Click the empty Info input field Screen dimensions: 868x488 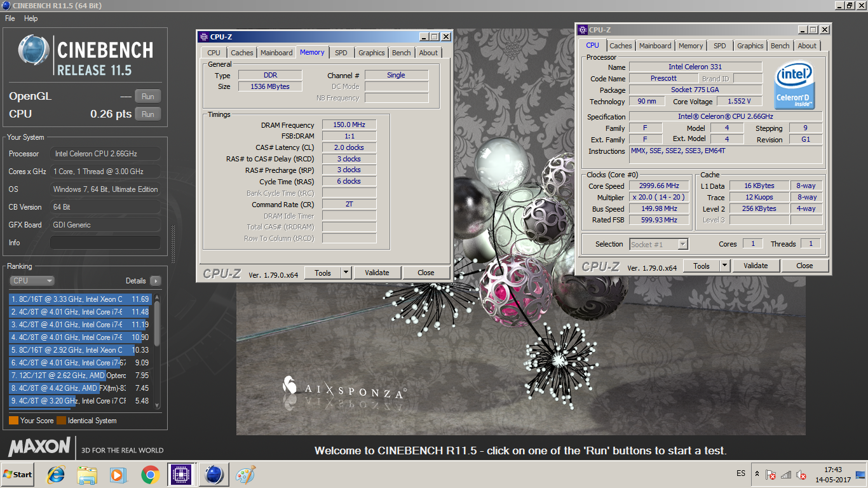105,243
